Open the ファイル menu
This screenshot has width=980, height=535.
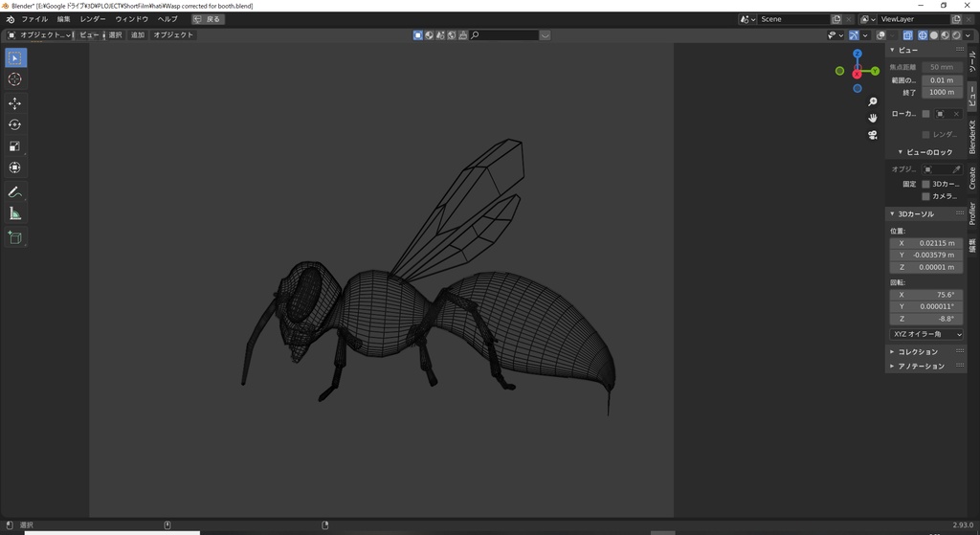coord(33,19)
